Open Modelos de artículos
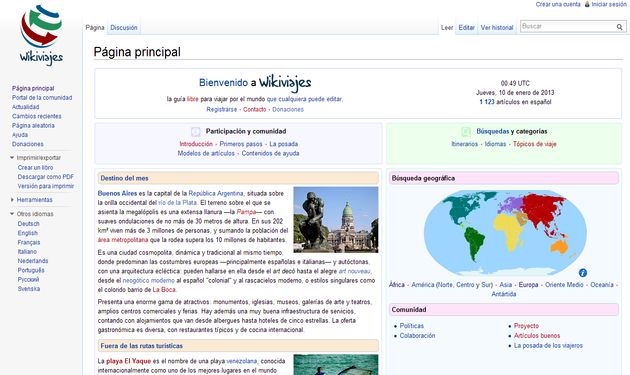Viewport: 630px width, 375px height. tap(206, 153)
